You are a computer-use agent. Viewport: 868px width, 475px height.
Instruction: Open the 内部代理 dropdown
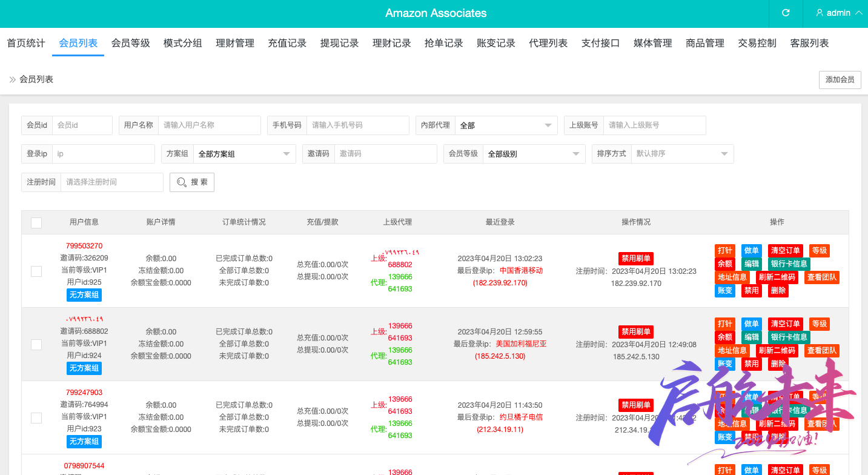pyautogui.click(x=506, y=125)
